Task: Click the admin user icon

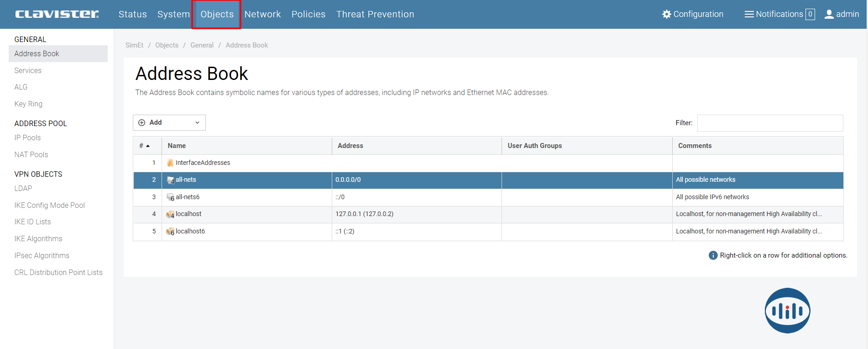Action: pos(829,14)
